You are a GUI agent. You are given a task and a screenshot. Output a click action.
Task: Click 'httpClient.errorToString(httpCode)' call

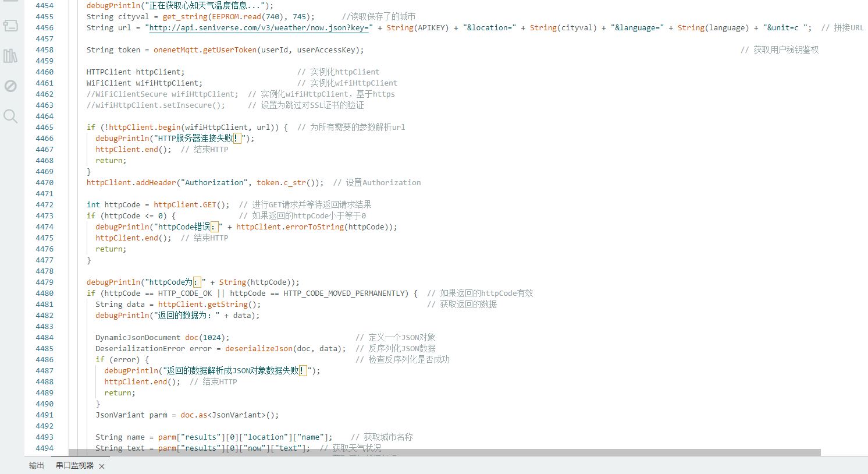(314, 227)
